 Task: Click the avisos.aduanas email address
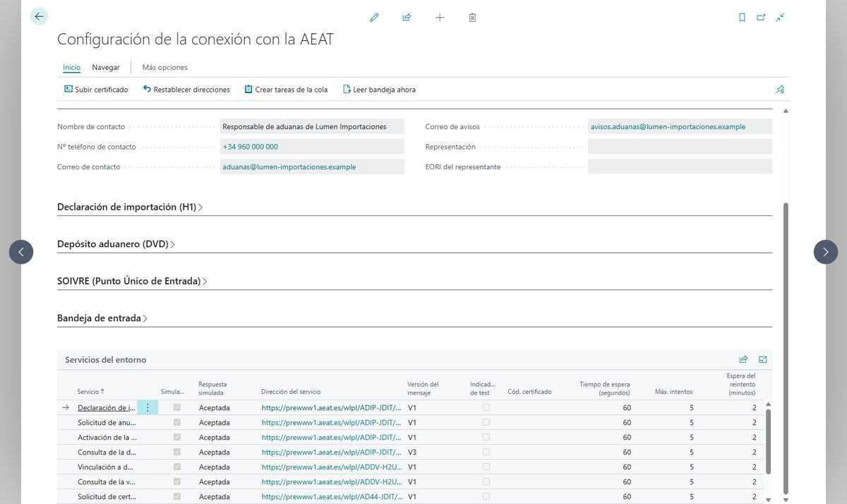click(668, 126)
